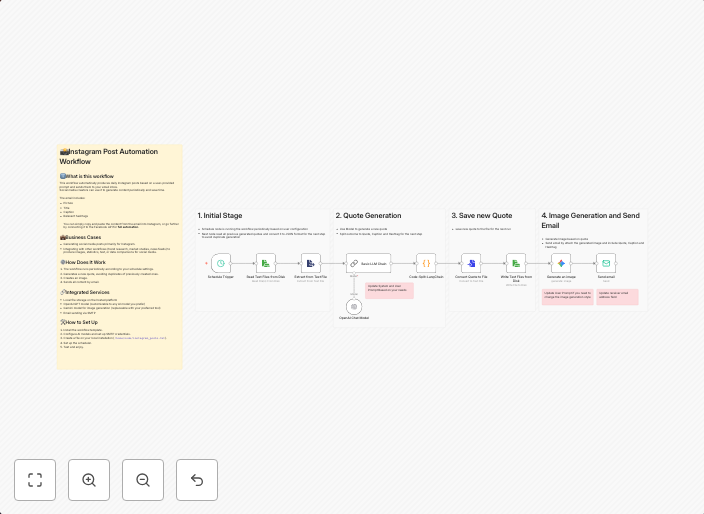Click the Instagram Post Automation Workflow sticky note

click(x=120, y=256)
